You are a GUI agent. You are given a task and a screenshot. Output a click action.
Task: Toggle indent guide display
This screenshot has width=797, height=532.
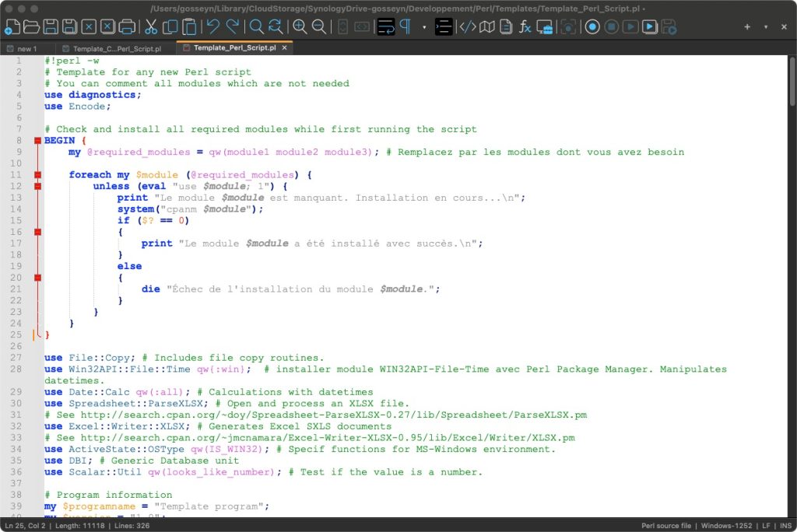click(x=443, y=27)
